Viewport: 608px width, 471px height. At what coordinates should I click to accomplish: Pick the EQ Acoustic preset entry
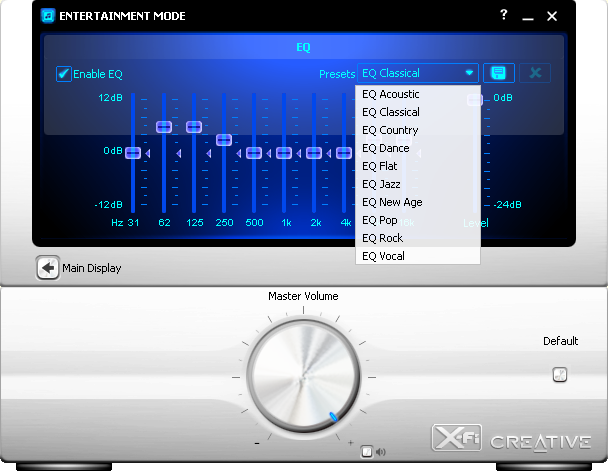pos(391,94)
